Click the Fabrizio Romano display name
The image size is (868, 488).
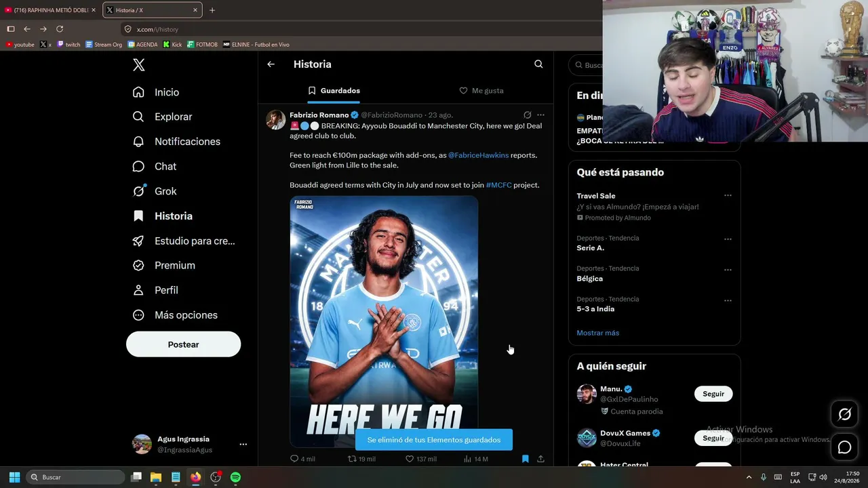coord(319,115)
